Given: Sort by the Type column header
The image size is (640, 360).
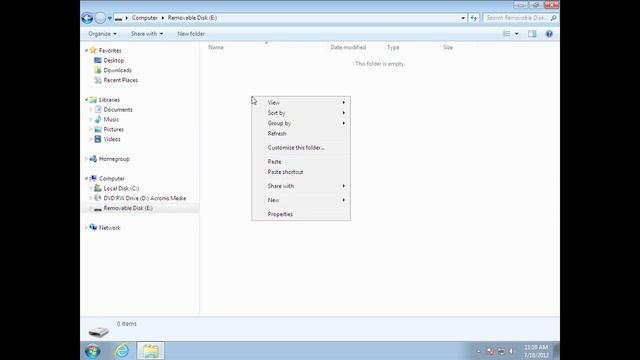Looking at the screenshot, I should (x=393, y=47).
